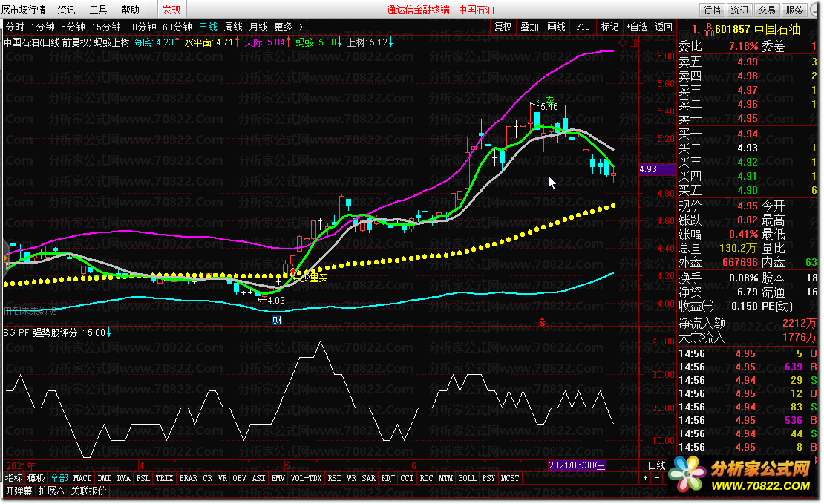Click the 叠加 overlay button

point(530,27)
